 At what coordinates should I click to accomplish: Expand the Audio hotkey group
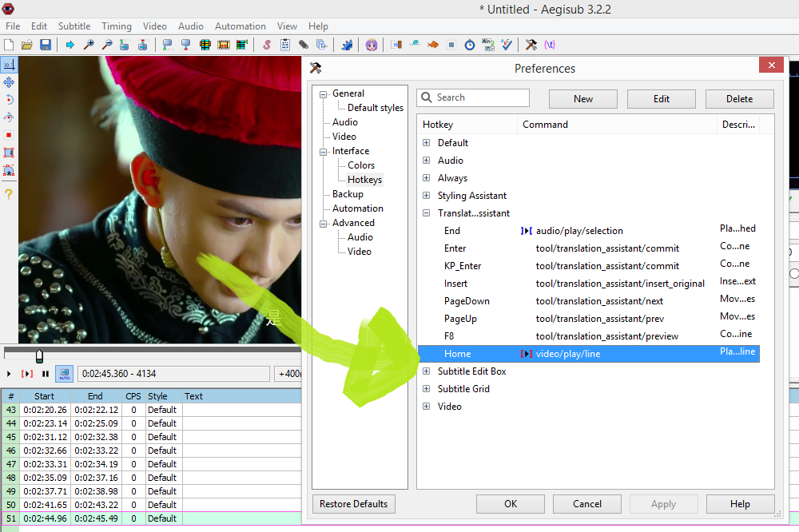tap(427, 160)
